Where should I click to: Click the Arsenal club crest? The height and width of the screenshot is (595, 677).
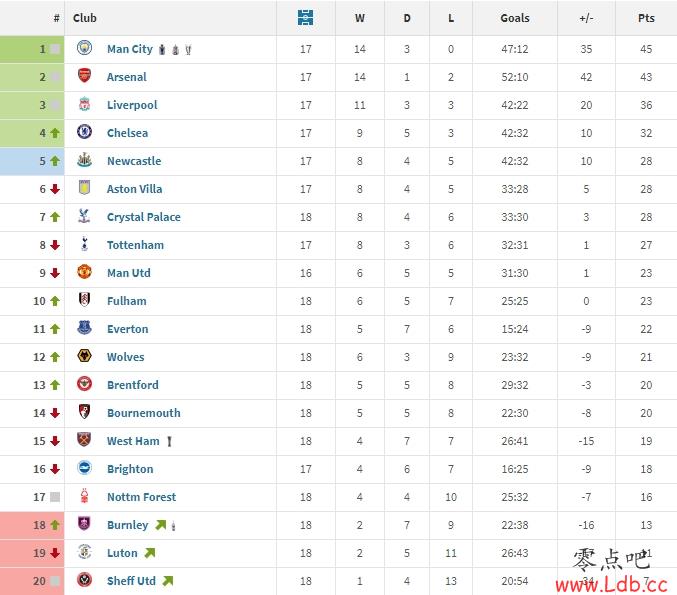[84, 76]
